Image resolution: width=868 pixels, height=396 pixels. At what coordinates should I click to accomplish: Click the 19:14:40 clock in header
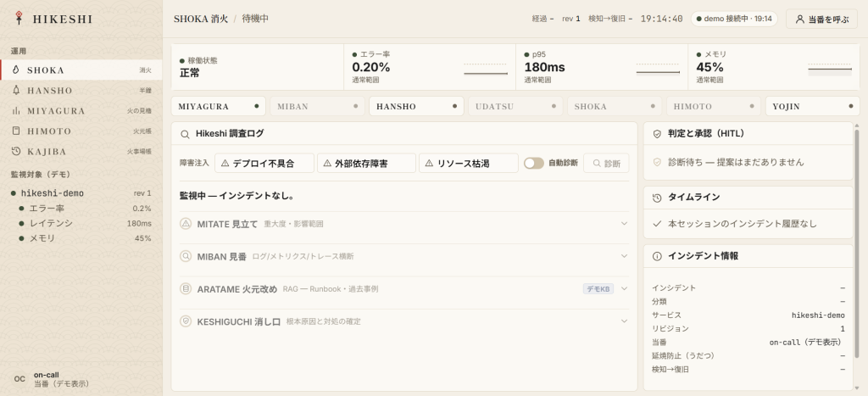coord(661,19)
